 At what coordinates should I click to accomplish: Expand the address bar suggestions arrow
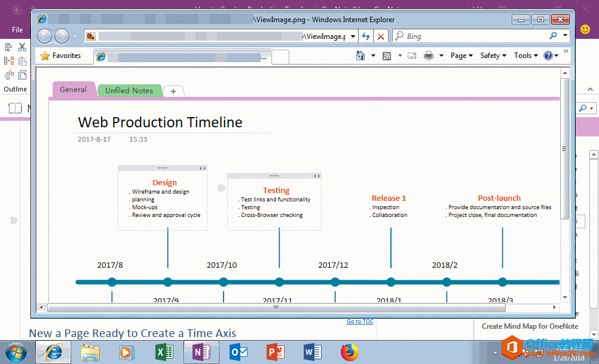coord(353,36)
